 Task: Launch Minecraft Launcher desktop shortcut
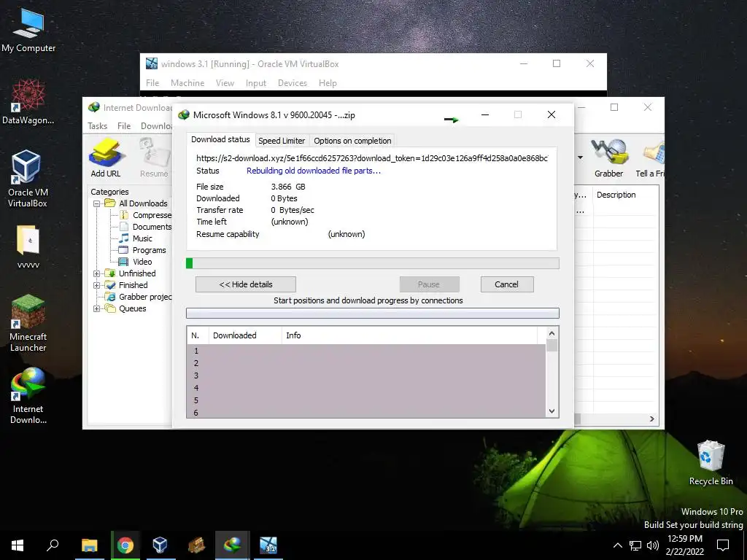(x=28, y=323)
